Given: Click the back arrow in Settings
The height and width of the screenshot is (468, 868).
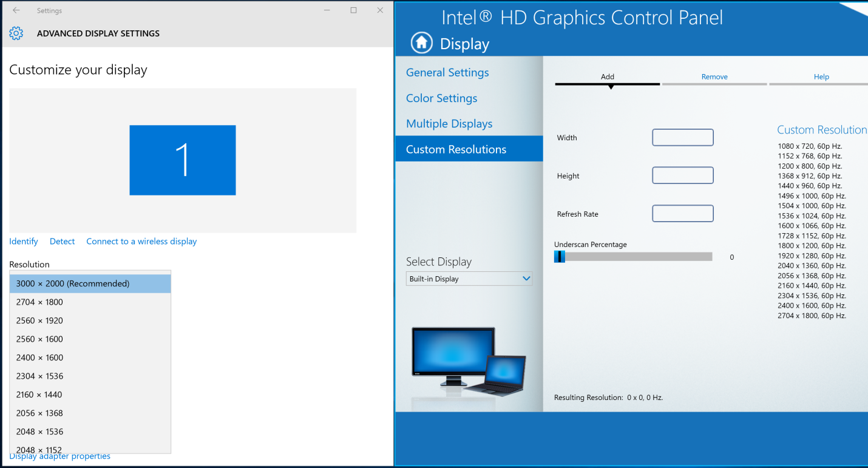Looking at the screenshot, I should (x=16, y=10).
